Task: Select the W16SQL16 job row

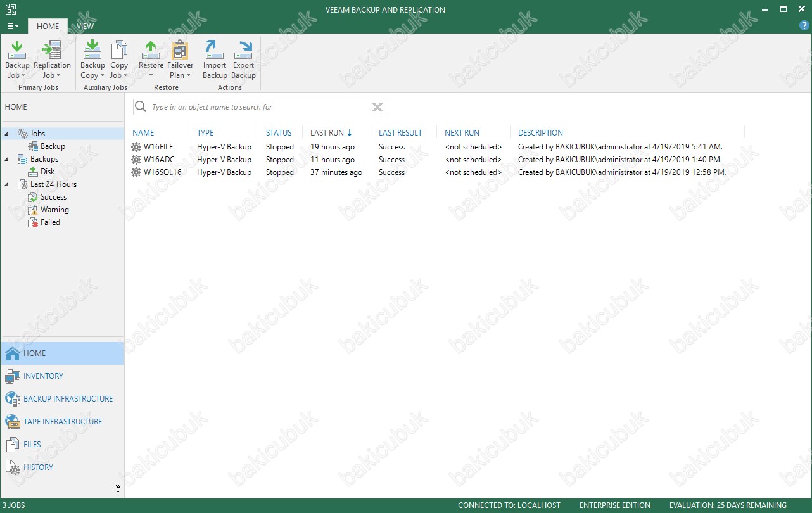Action: [x=437, y=172]
